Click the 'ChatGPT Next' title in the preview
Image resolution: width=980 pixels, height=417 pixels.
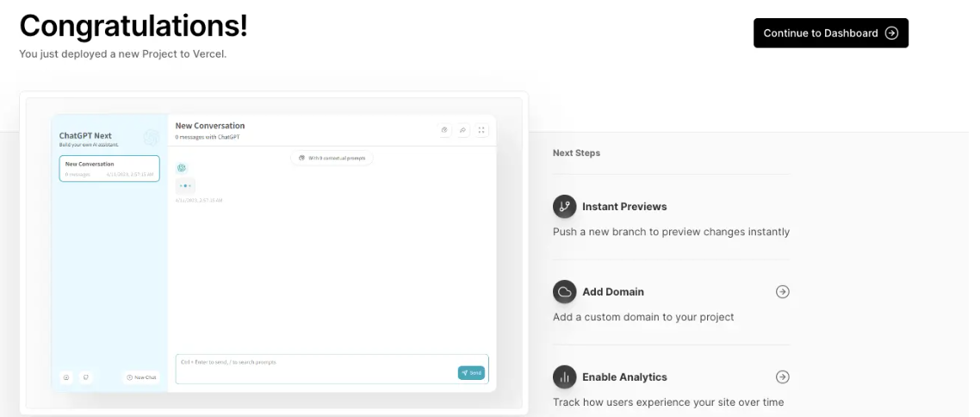(85, 135)
